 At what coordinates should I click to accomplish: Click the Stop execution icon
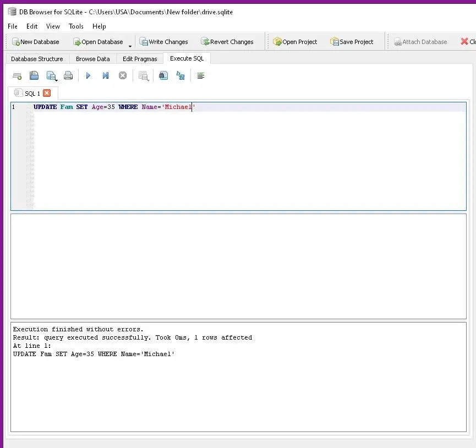point(123,75)
